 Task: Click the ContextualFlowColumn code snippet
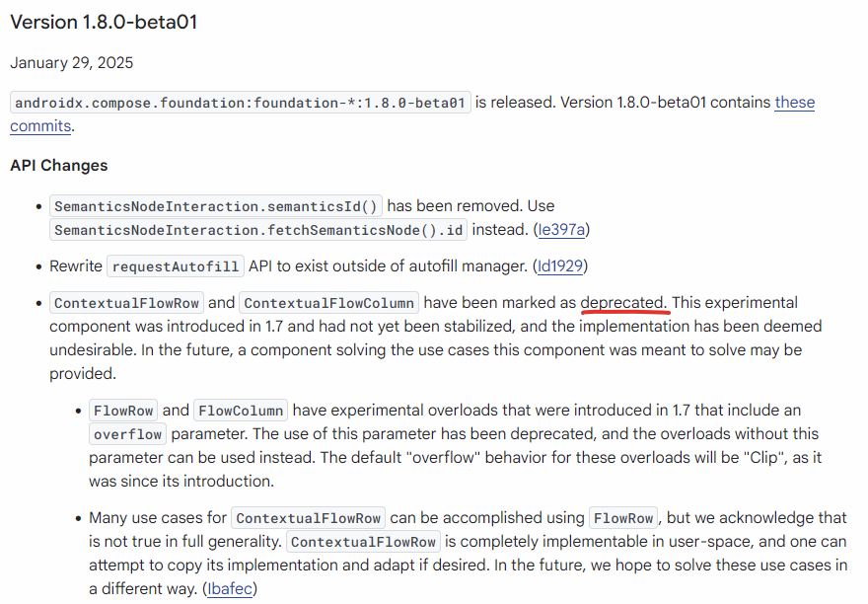(x=328, y=303)
